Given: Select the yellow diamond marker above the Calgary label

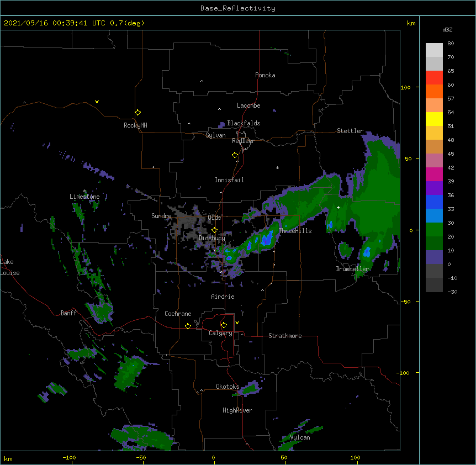Looking at the screenshot, I should (224, 325).
